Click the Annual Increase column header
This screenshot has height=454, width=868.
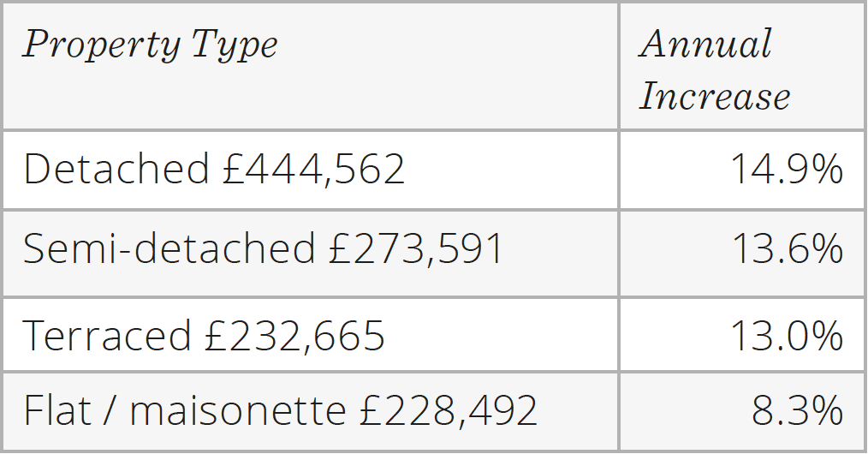pyautogui.click(x=742, y=67)
